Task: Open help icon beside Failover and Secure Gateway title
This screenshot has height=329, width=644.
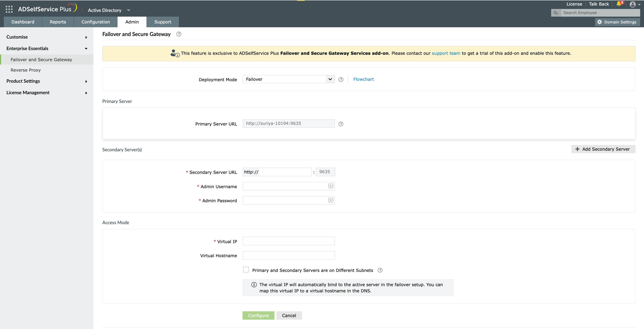Action: pos(179,34)
